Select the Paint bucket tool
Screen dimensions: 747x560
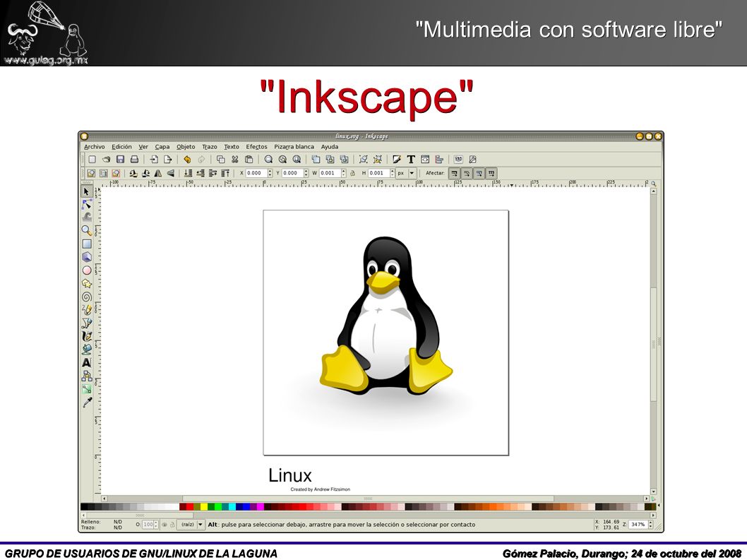tap(86, 350)
